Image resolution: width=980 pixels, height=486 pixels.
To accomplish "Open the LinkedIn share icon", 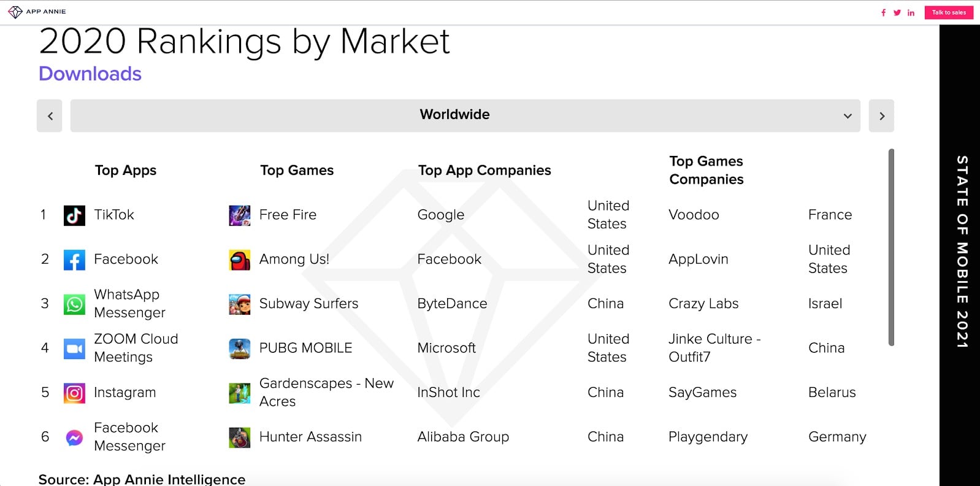I will 911,12.
